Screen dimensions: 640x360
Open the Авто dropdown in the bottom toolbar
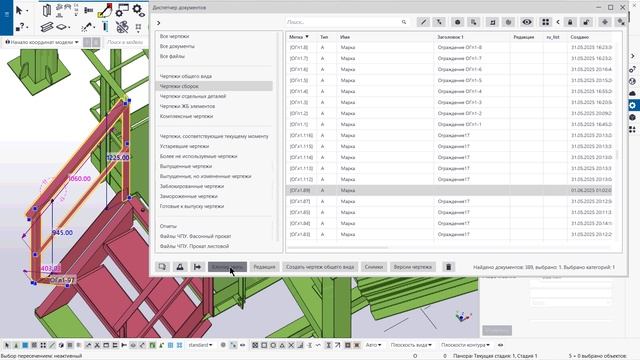pos(373,345)
